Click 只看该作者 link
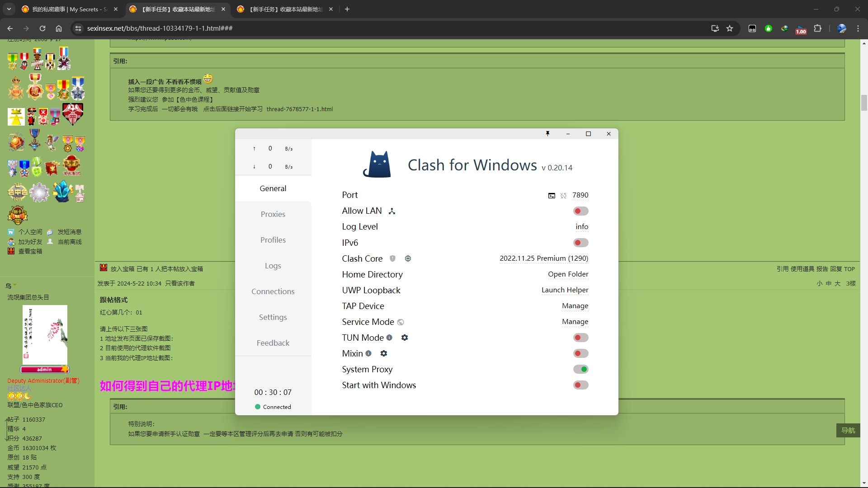 click(x=180, y=283)
